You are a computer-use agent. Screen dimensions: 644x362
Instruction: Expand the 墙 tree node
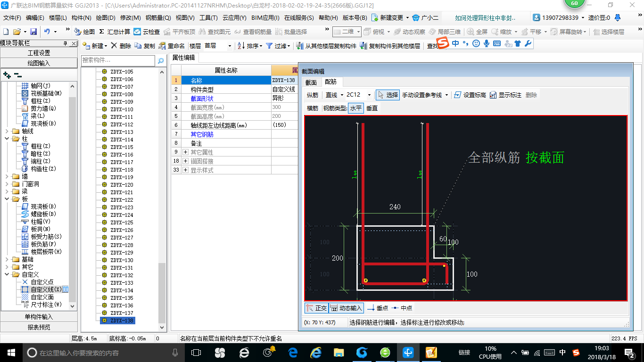tap(7, 176)
